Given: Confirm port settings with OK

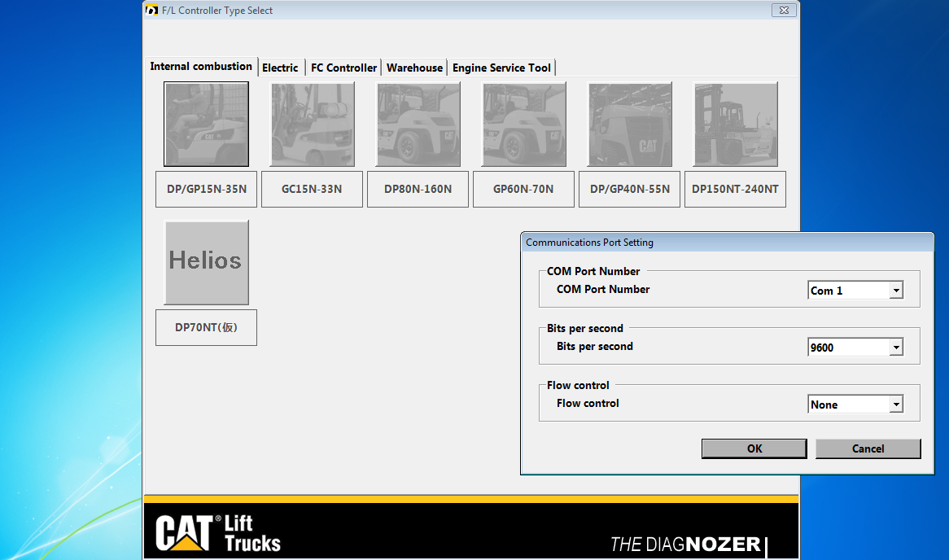Looking at the screenshot, I should [x=754, y=448].
